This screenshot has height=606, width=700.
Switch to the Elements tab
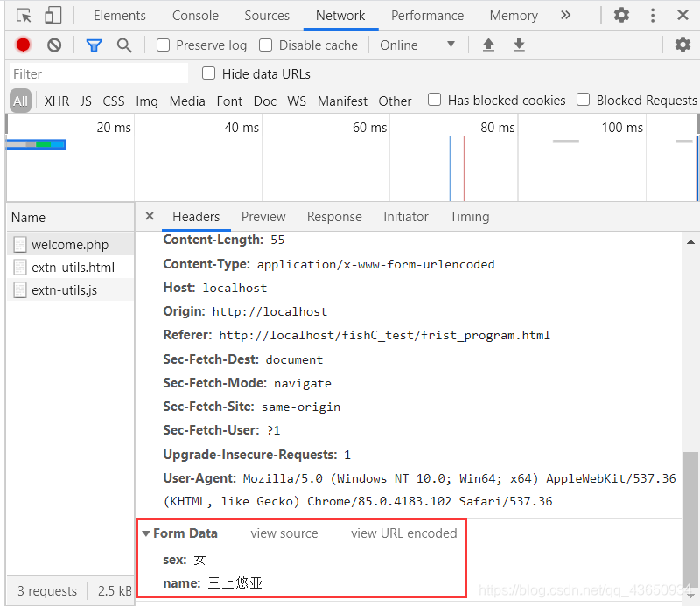click(120, 16)
